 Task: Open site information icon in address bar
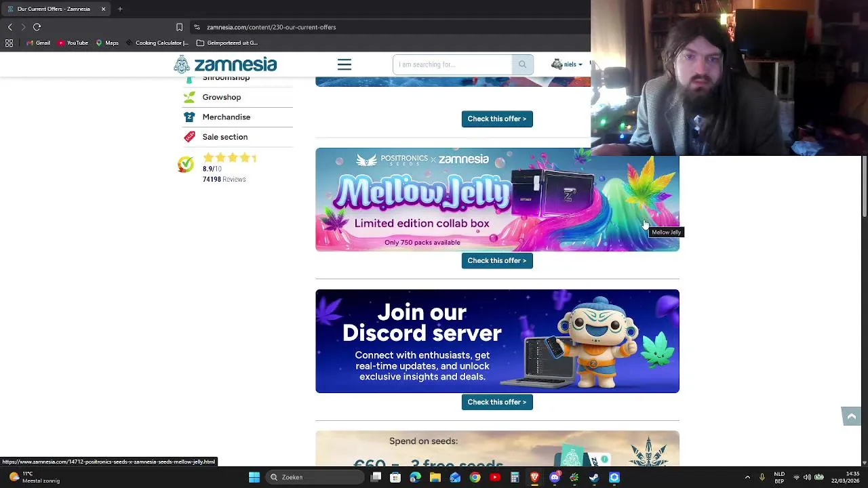pos(197,27)
